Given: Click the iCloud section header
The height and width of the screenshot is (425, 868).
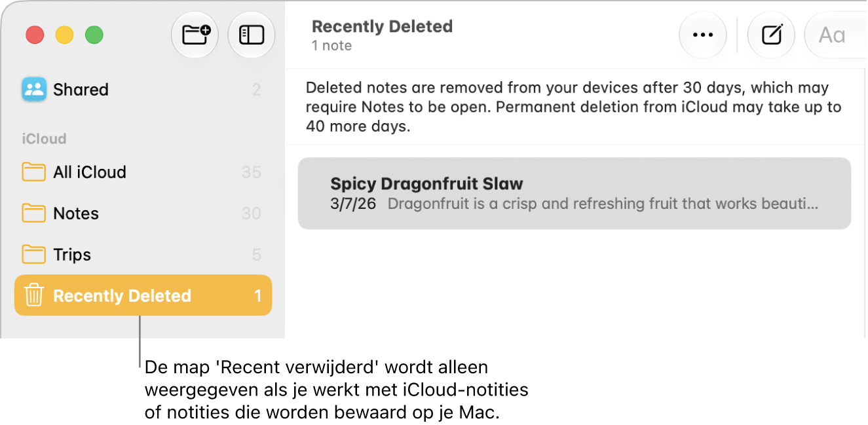Looking at the screenshot, I should (45, 139).
